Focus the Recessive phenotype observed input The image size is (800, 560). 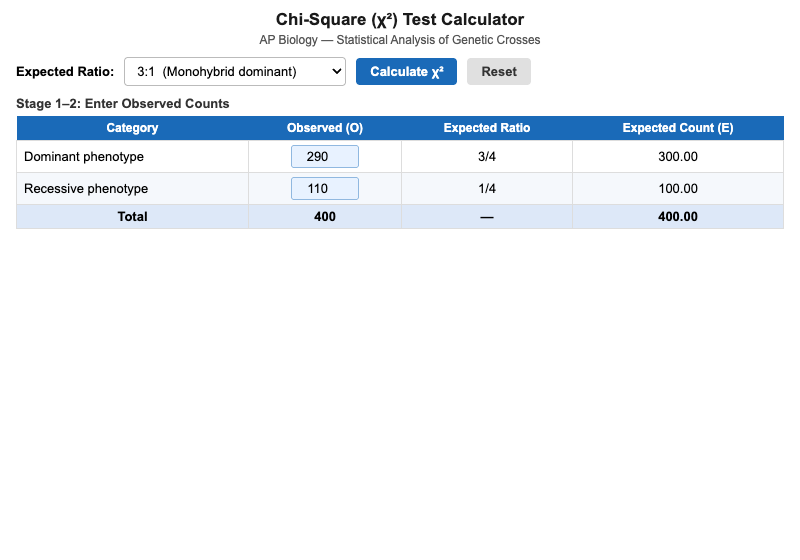[324, 189]
